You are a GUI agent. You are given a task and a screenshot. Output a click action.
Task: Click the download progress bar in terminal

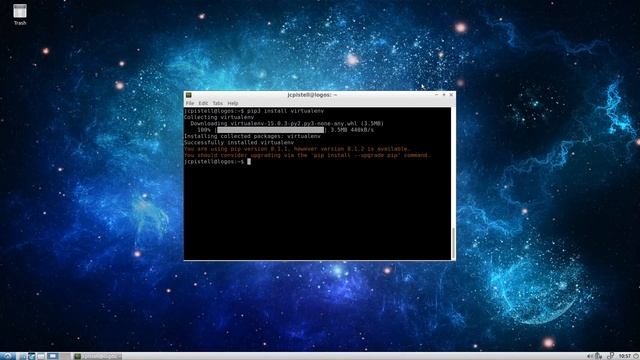coord(271,130)
